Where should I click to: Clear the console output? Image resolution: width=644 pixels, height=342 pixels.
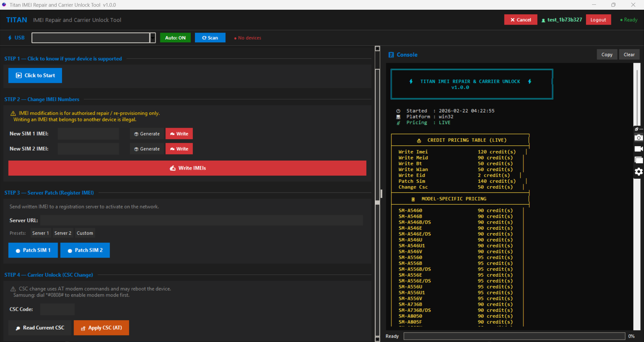pos(629,55)
